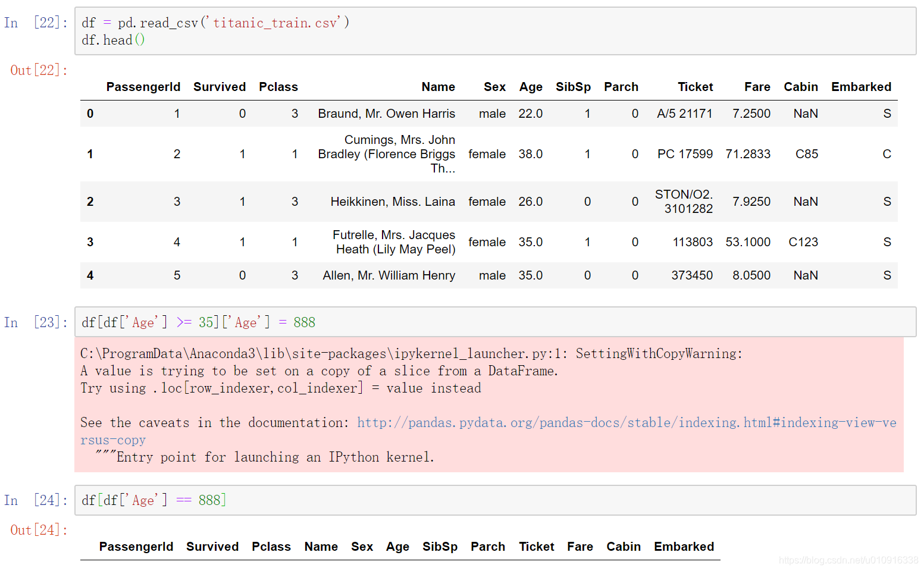
Task: Select name 'Futrelle, Mrs. Jacques Heath'
Action: [394, 242]
